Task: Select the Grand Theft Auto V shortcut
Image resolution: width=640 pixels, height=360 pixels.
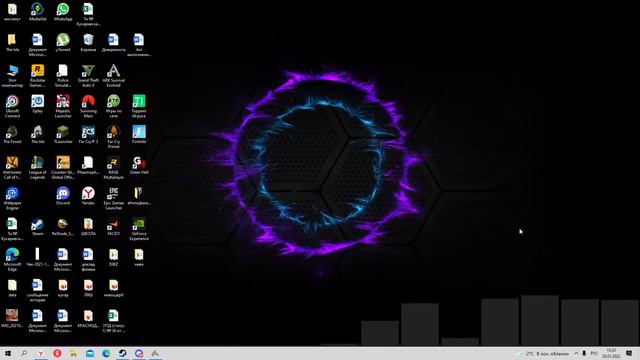Action: (x=88, y=76)
